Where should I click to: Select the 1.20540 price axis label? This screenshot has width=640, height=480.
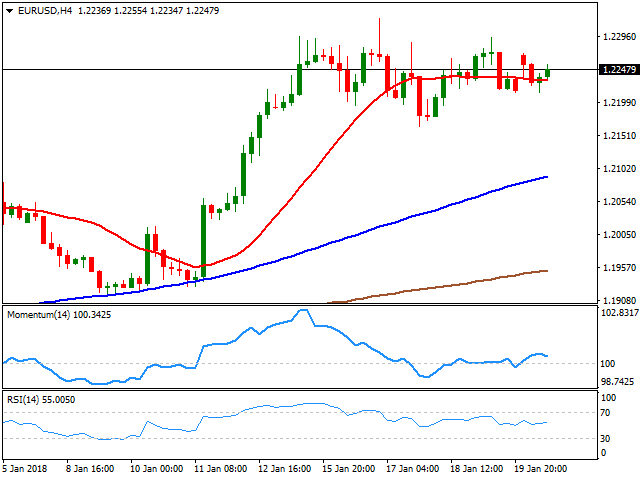pyautogui.click(x=619, y=202)
